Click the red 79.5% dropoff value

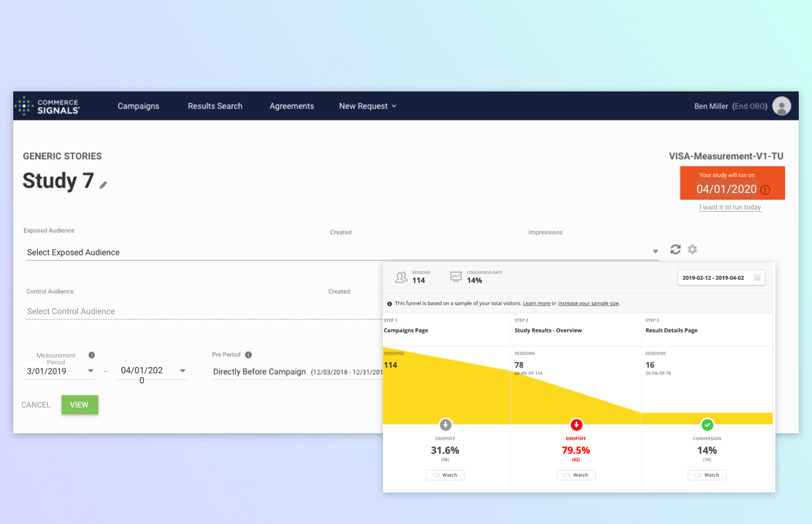tap(576, 450)
